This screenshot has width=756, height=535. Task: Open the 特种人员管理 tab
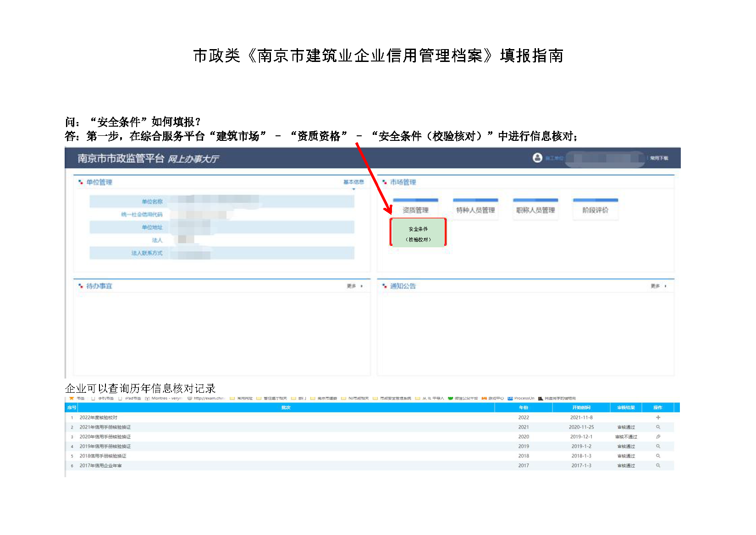[475, 210]
